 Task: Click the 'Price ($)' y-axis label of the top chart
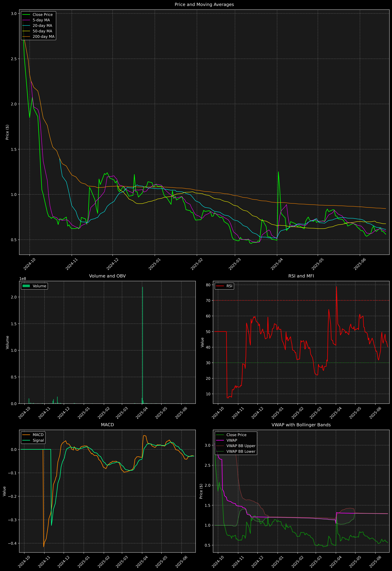pyautogui.click(x=7, y=132)
